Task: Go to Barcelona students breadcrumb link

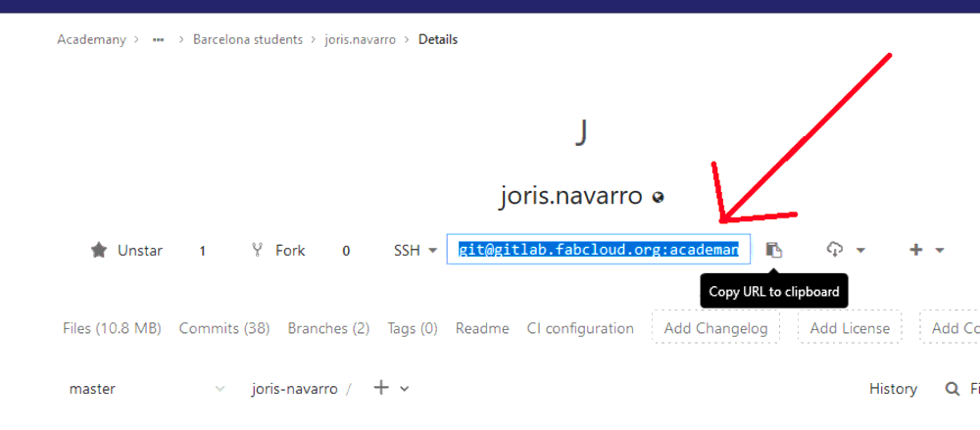Action: (x=248, y=39)
